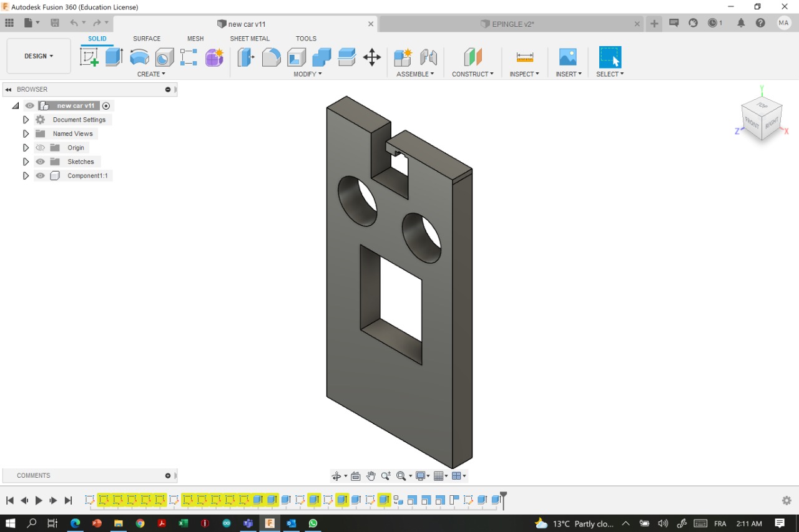
Task: Open the Grid and Snaps dropdown
Action: click(x=441, y=476)
